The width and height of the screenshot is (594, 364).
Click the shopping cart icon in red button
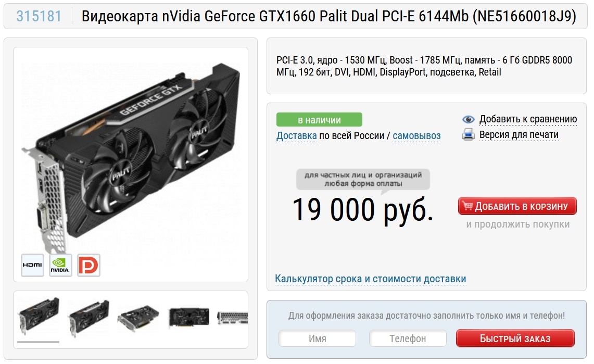pyautogui.click(x=467, y=206)
